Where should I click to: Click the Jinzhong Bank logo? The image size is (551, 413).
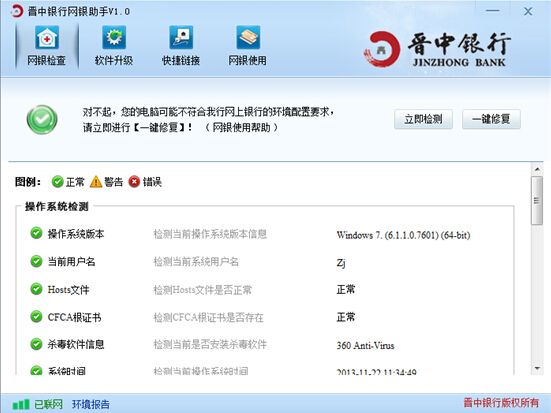(x=437, y=49)
